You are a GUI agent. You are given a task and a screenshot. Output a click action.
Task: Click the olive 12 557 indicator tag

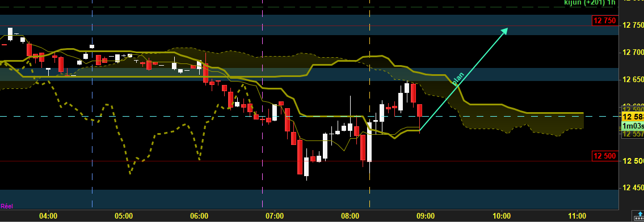(x=633, y=134)
